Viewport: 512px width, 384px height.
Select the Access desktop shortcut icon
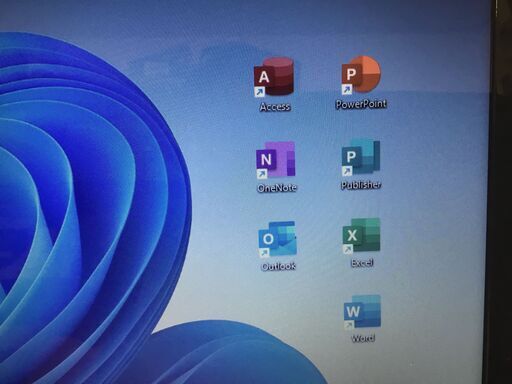click(274, 77)
